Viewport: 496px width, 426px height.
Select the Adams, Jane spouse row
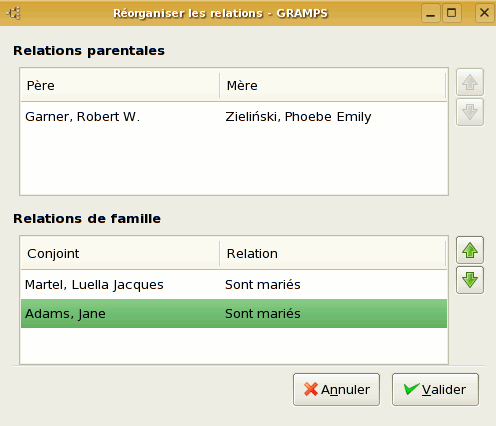[234, 314]
